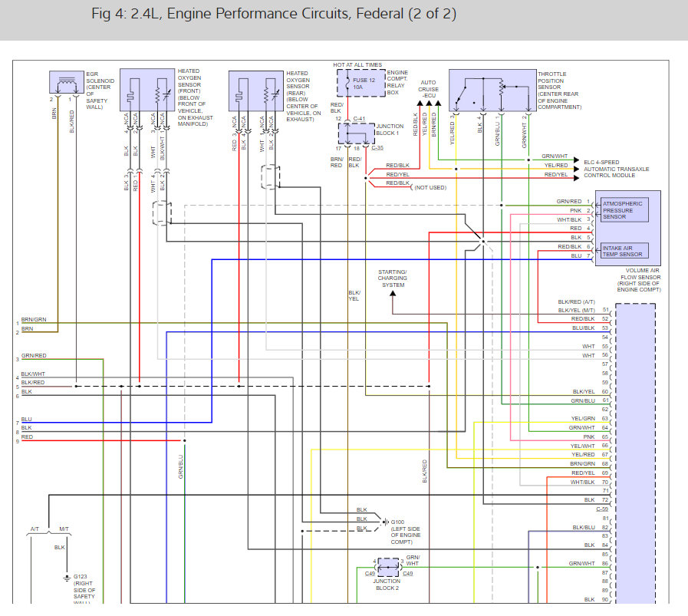688x616 pixels.
Task: Click the ELC 4-Speed Automatic Transaxle Control Module label
Action: (x=616, y=169)
